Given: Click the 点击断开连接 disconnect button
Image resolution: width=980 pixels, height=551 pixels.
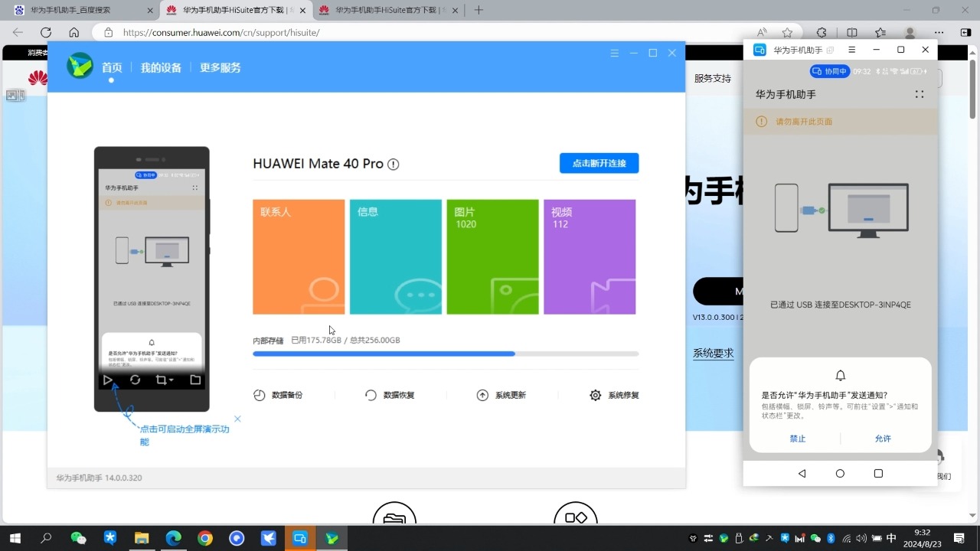Looking at the screenshot, I should (599, 163).
